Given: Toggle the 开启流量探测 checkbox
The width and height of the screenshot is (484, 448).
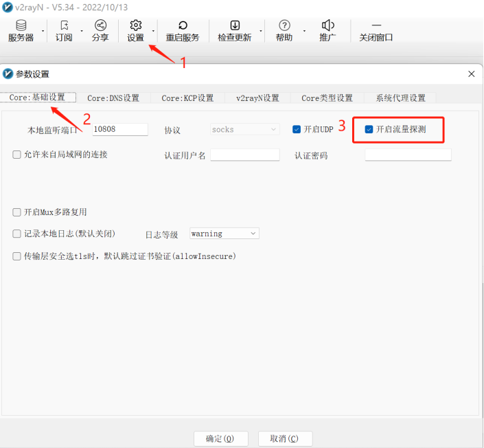Looking at the screenshot, I should click(x=369, y=129).
